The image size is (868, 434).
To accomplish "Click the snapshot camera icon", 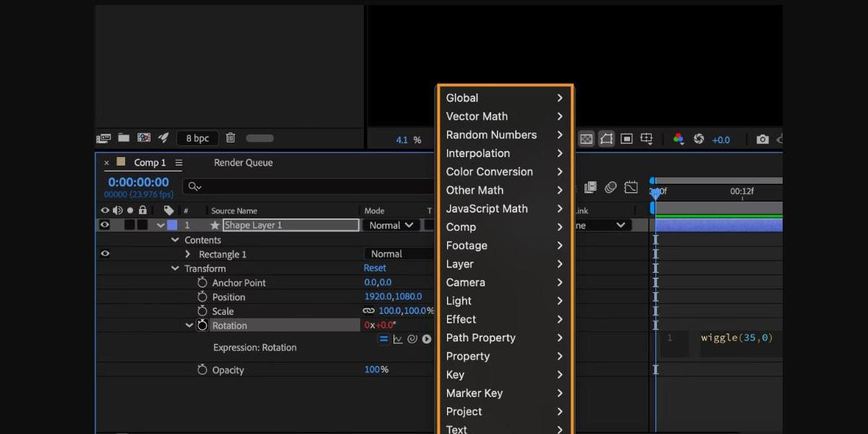I will [762, 140].
